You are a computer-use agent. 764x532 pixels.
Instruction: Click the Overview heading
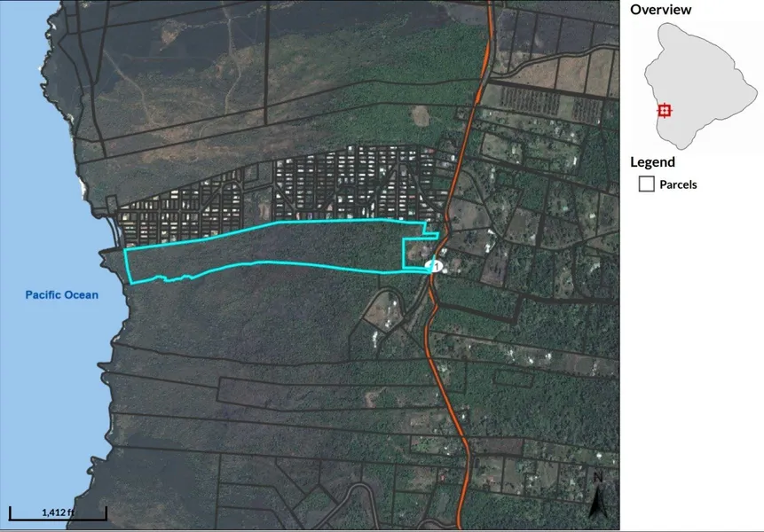660,10
